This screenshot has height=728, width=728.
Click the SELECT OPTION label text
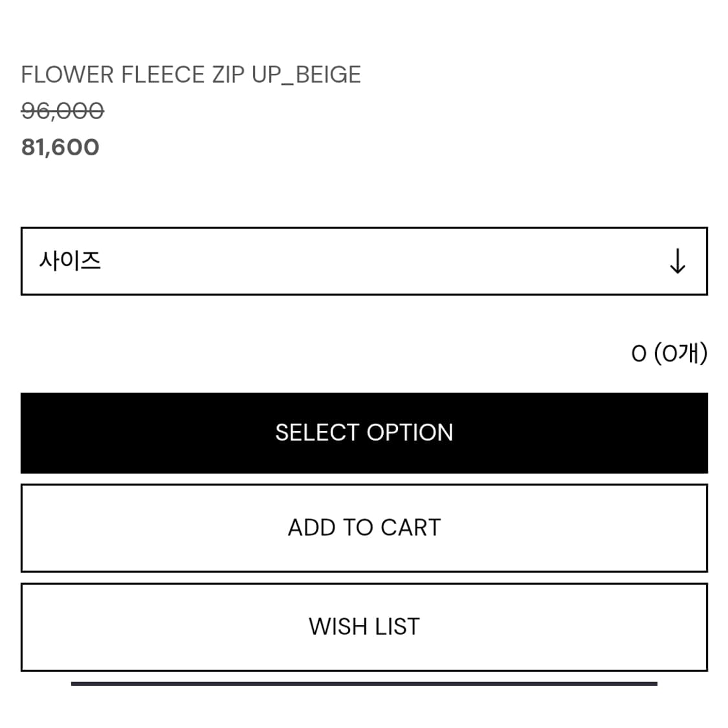[364, 433]
